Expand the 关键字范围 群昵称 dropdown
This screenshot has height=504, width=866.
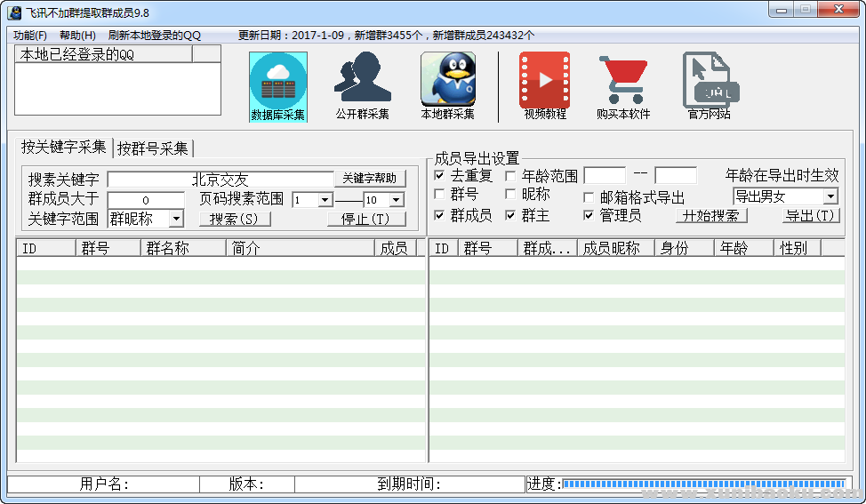[x=176, y=219]
